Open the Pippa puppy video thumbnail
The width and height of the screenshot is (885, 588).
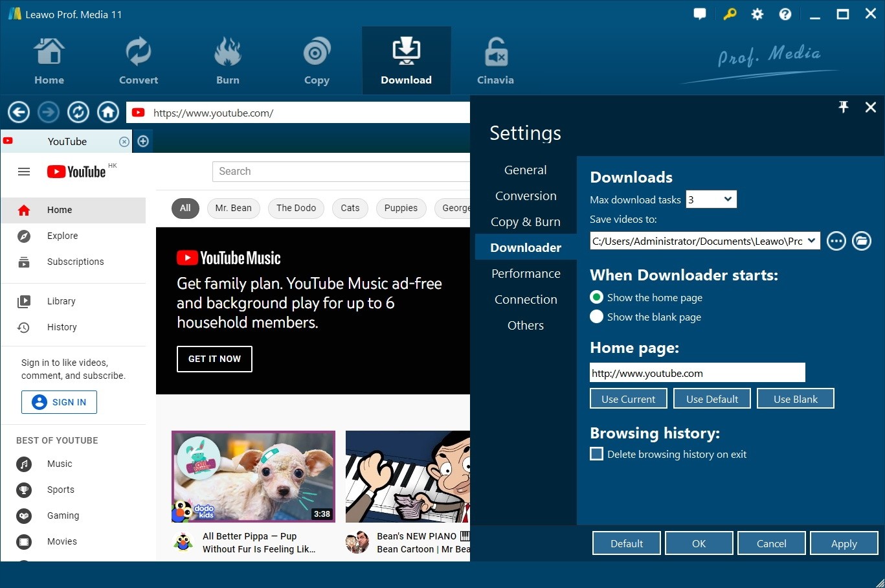(x=254, y=477)
